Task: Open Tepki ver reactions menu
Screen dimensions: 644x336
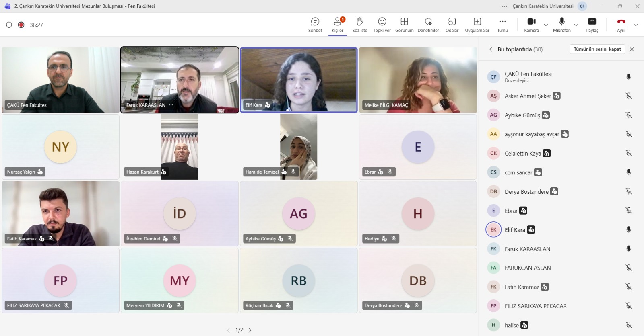Action: tap(382, 25)
